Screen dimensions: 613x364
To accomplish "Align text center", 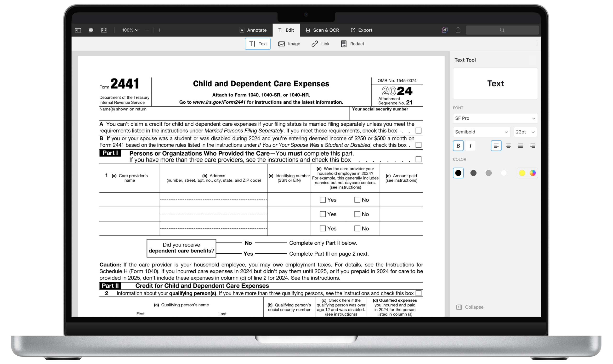I will click(508, 146).
